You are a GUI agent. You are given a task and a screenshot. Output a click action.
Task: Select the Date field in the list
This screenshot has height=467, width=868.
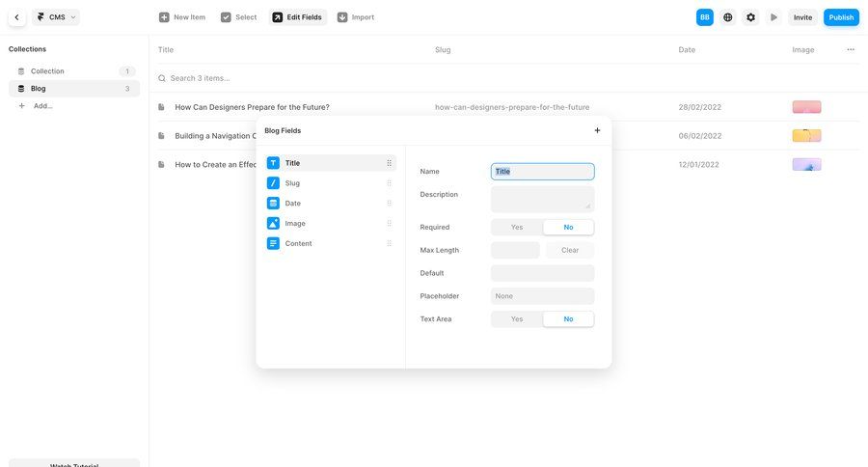(x=331, y=204)
